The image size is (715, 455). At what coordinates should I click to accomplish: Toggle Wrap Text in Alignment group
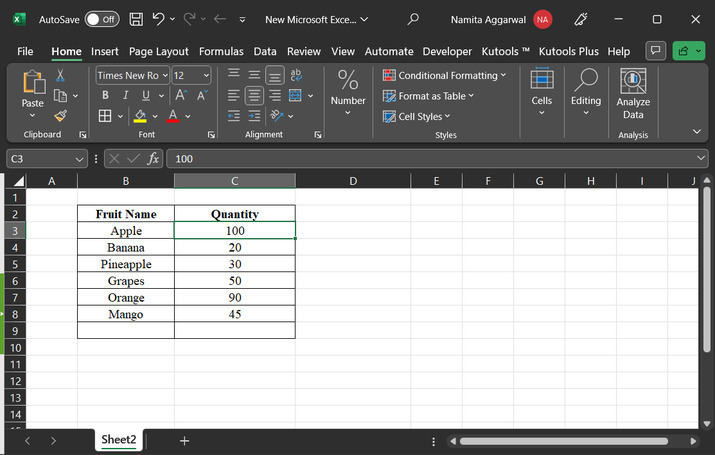[295, 75]
